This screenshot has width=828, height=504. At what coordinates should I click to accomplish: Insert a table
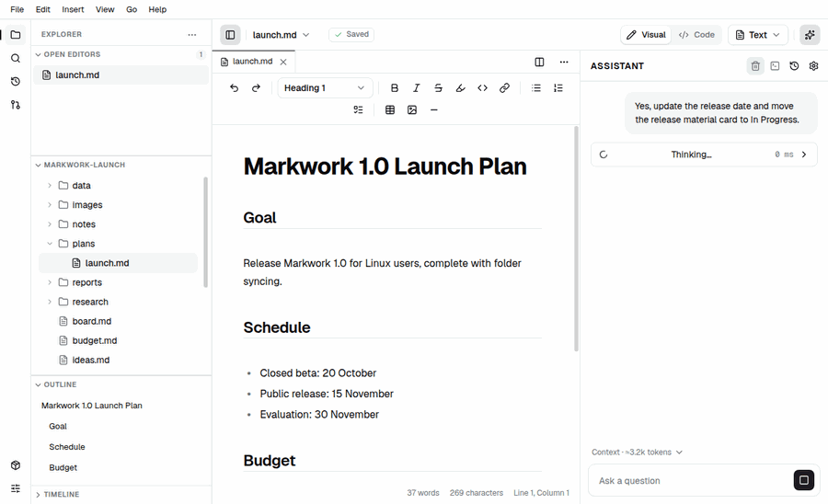(x=390, y=109)
